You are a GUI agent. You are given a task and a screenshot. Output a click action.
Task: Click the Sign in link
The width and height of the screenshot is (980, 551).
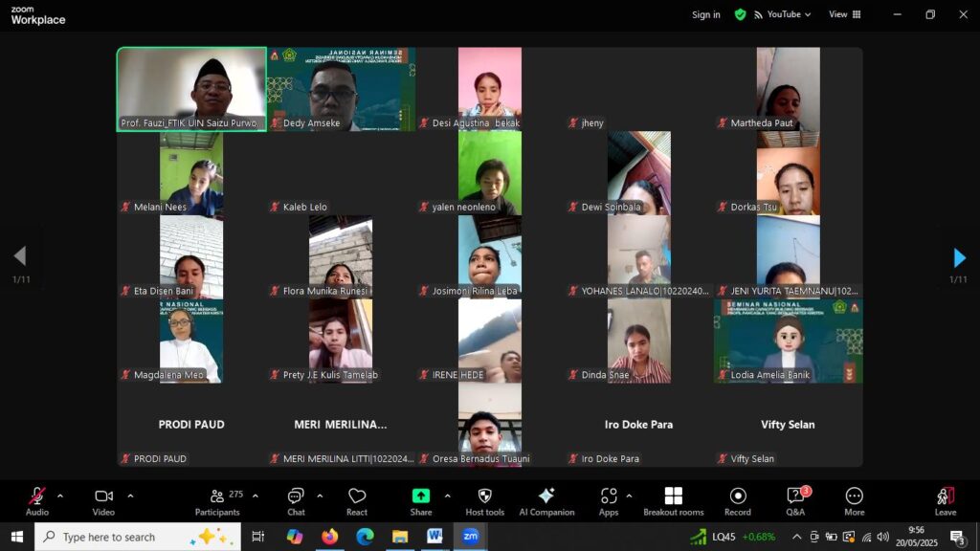(x=705, y=14)
